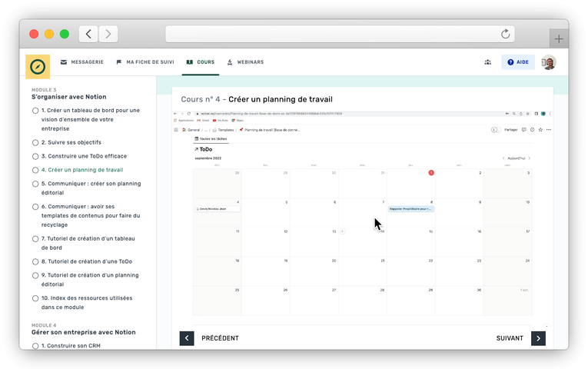Click the Gmail bookmark in embedded browser
Image resolution: width=588 pixels, height=369 pixels.
pos(203,121)
